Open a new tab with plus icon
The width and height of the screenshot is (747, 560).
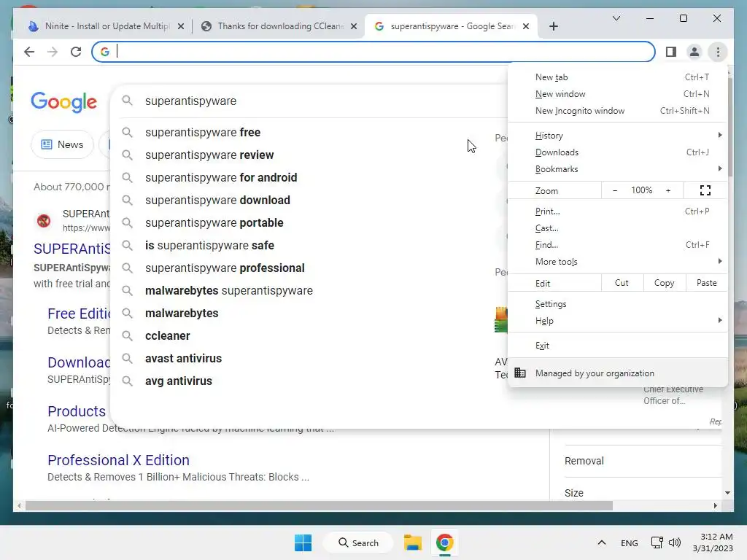(553, 26)
